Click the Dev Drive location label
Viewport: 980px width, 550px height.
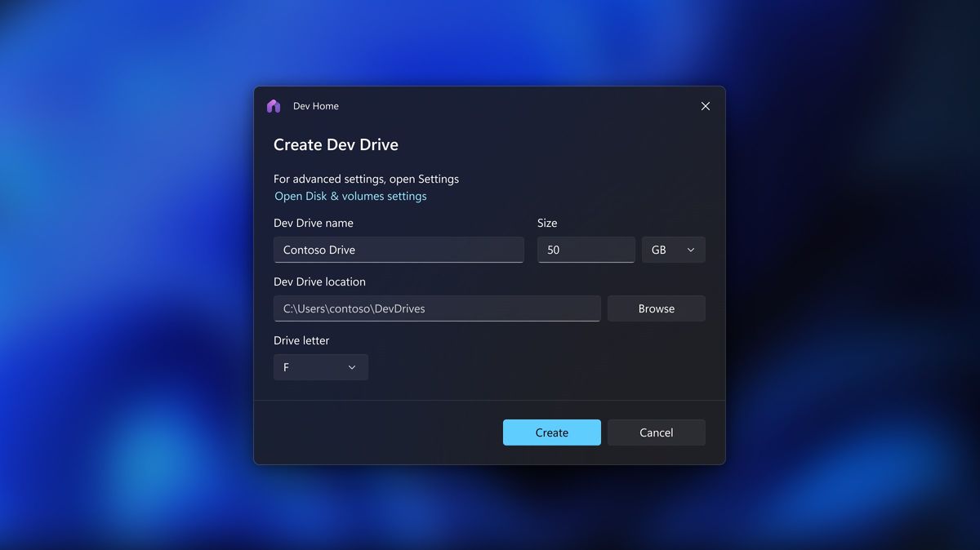(320, 282)
